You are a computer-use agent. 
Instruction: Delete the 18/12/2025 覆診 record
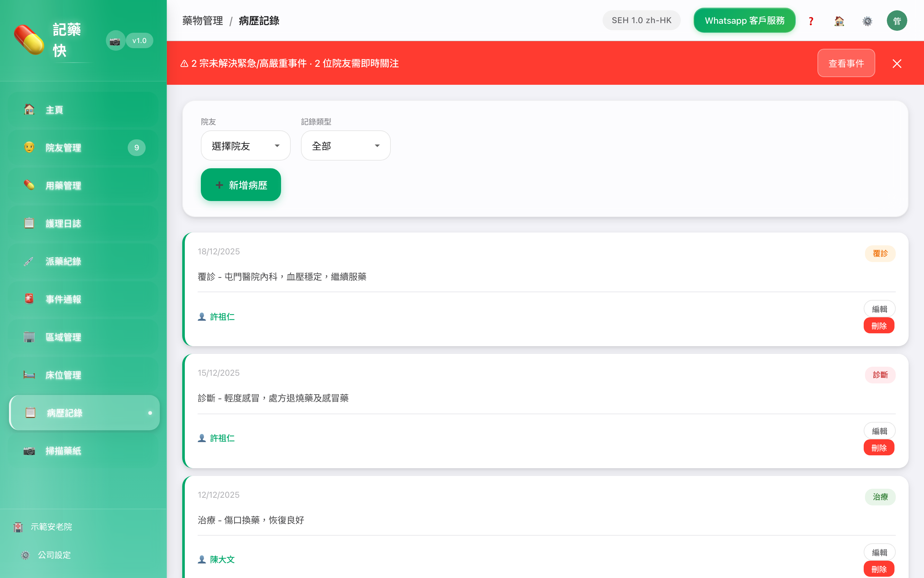click(879, 326)
